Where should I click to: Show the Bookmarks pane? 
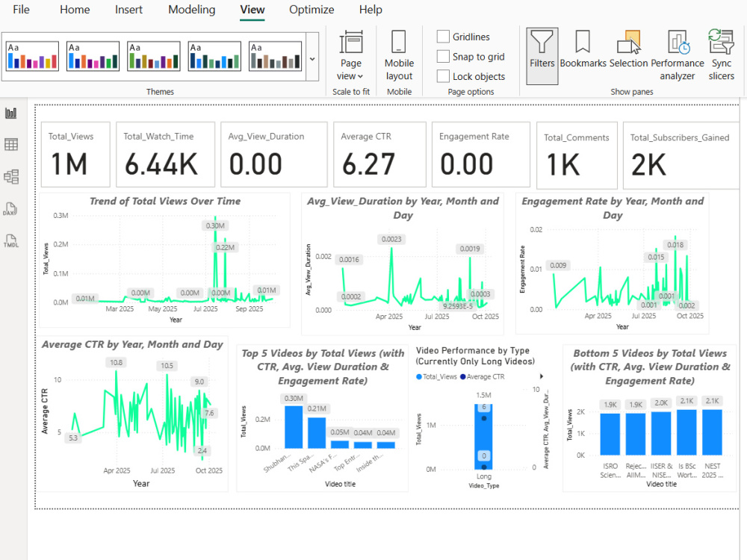(x=583, y=49)
